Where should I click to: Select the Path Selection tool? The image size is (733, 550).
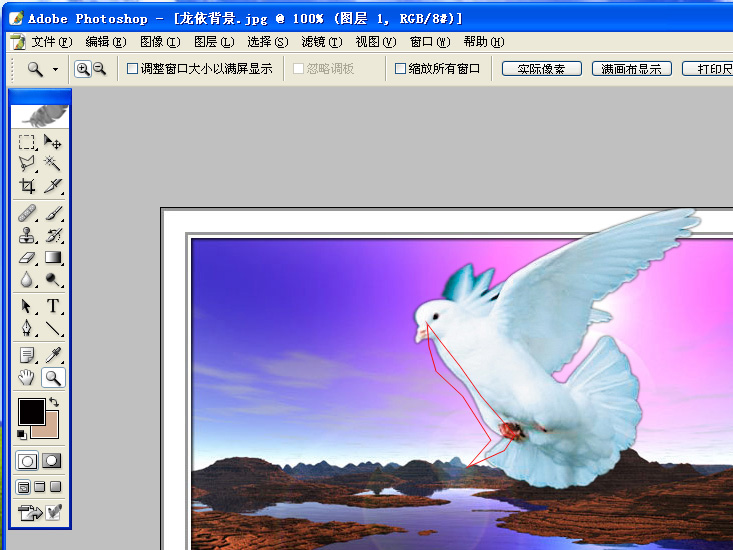(x=27, y=306)
